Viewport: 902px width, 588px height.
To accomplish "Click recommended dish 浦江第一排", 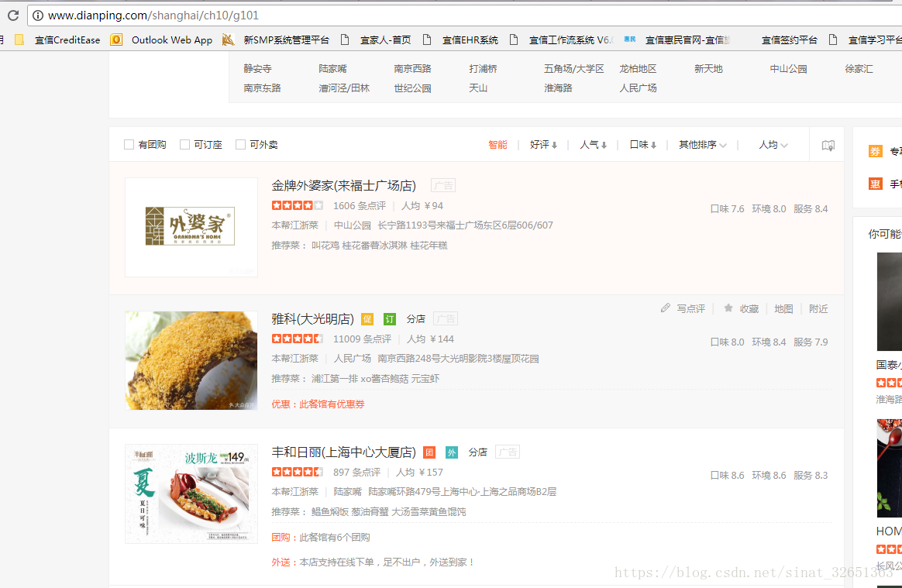I will click(334, 379).
